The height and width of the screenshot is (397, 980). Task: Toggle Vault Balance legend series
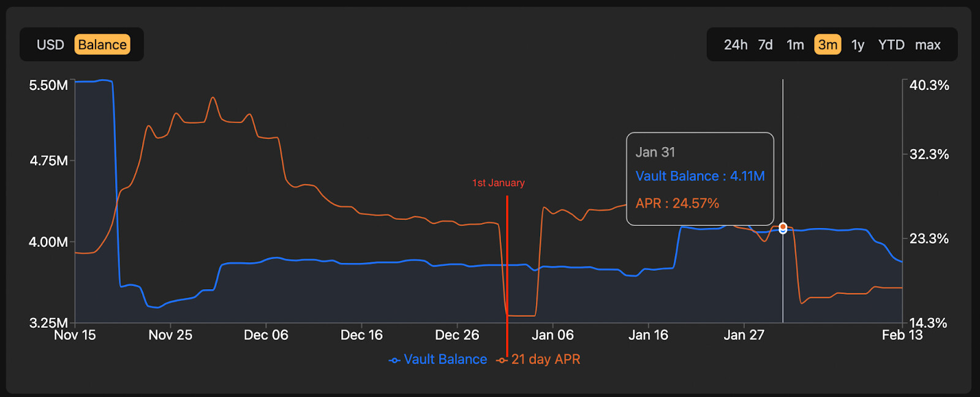pos(445,360)
